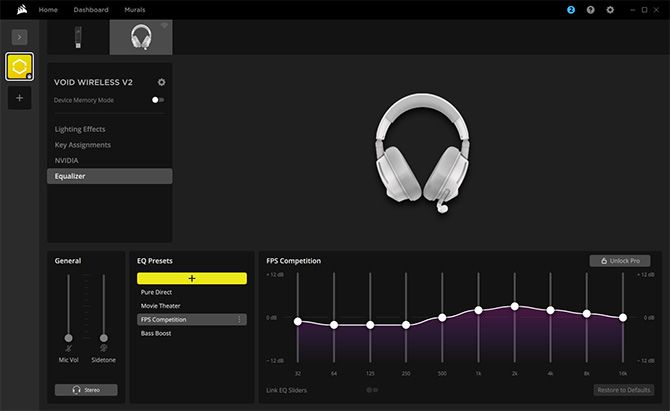Toggle Device Memory Mode switch

coord(158,100)
